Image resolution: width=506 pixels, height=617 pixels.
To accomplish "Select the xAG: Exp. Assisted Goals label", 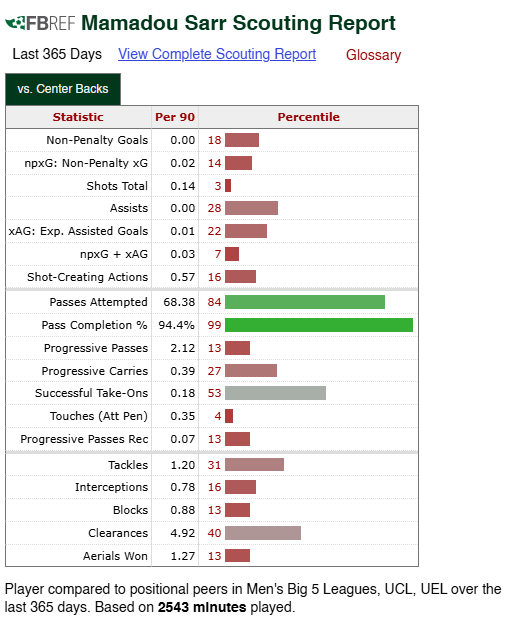I will click(78, 231).
